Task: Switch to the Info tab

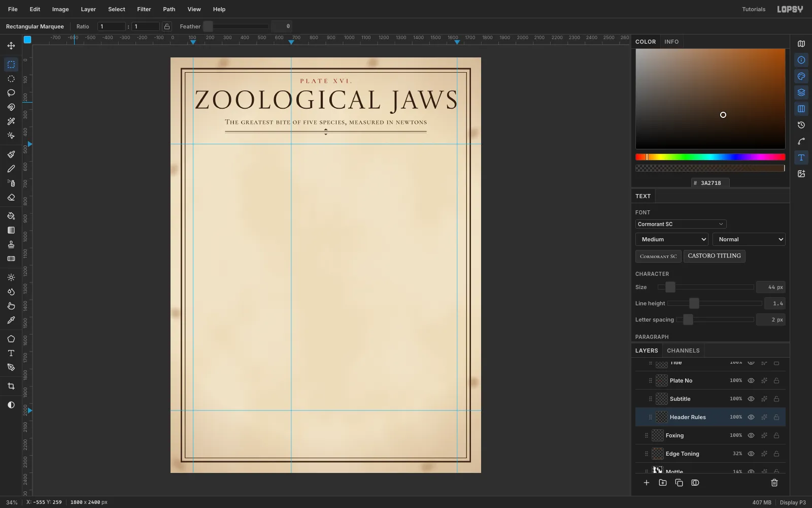Action: point(671,42)
